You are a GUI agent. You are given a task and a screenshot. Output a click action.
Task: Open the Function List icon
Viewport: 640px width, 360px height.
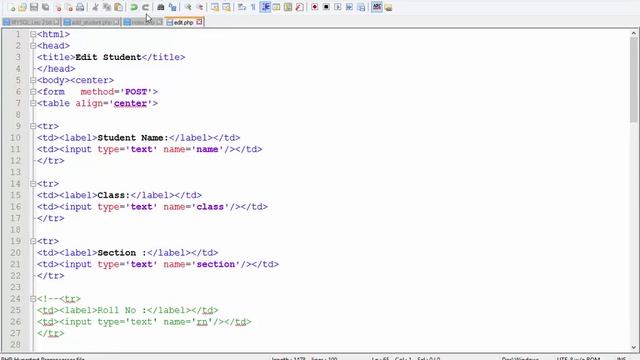pos(299,7)
